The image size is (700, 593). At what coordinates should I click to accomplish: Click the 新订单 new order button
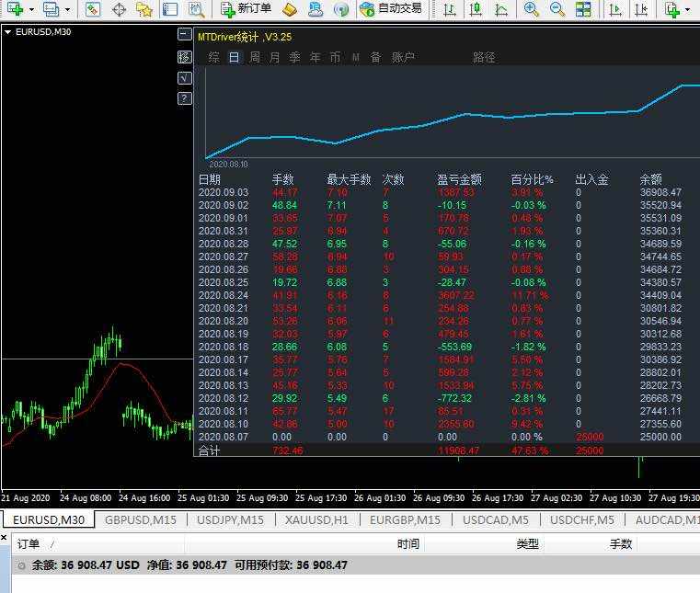pyautogui.click(x=246, y=8)
